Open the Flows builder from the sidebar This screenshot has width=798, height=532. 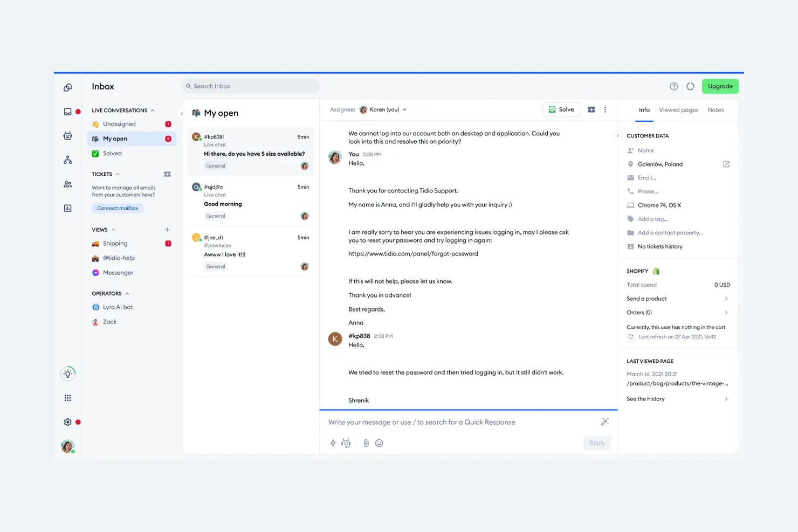tap(67, 160)
